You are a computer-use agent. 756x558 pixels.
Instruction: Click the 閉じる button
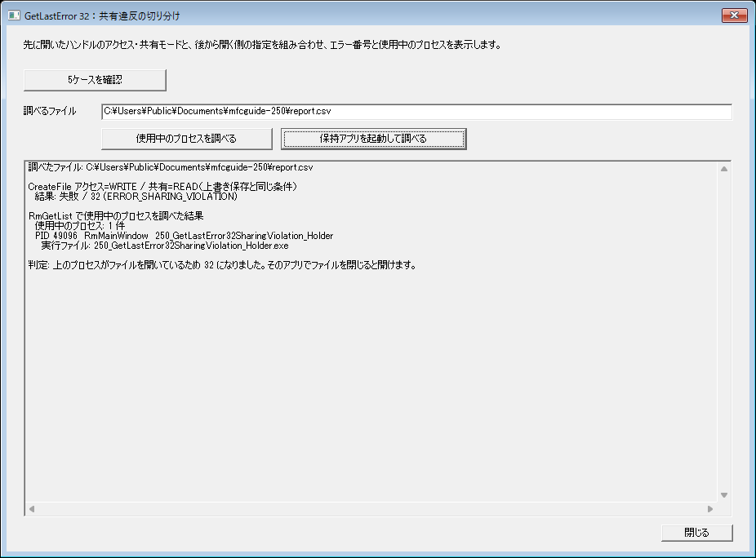(x=696, y=533)
